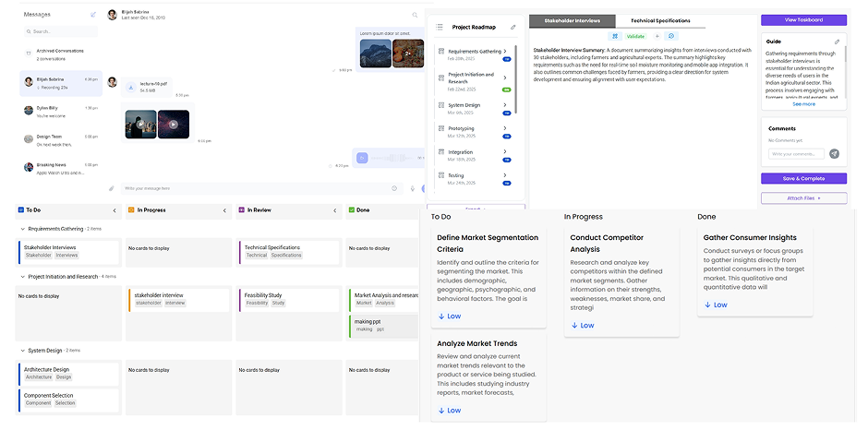Click the Save & Complete button
Screen dimensions: 868x430
[803, 178]
